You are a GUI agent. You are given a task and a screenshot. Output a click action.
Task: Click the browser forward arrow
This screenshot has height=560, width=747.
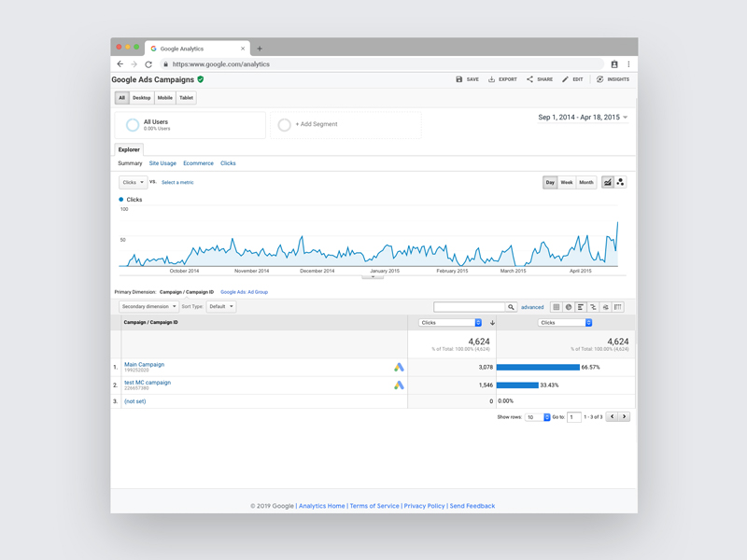pos(134,64)
